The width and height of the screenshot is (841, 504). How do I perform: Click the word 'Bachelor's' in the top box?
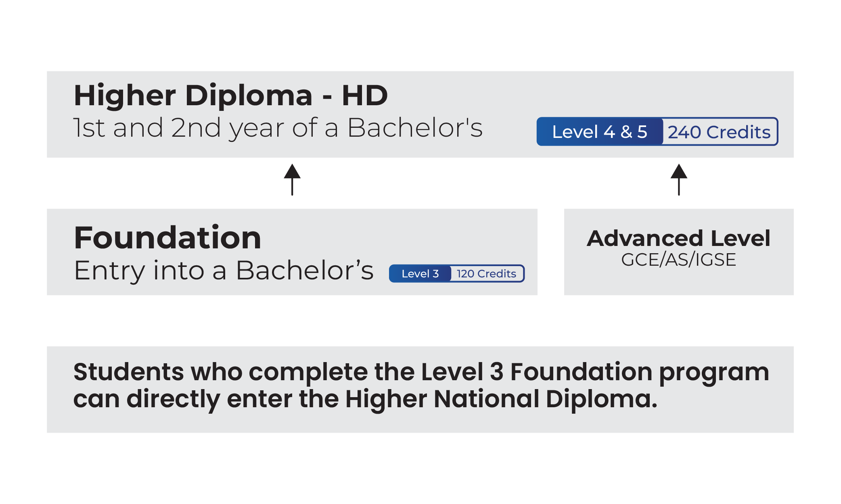coord(415,128)
